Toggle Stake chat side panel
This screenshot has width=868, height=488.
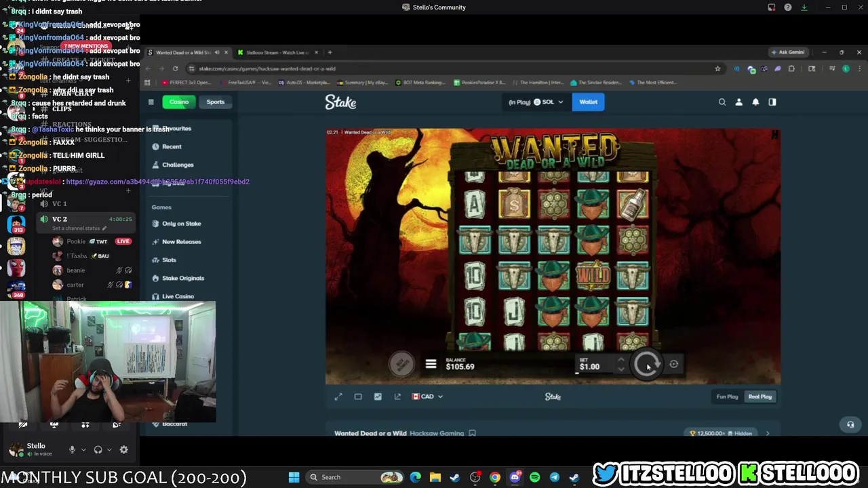click(772, 102)
